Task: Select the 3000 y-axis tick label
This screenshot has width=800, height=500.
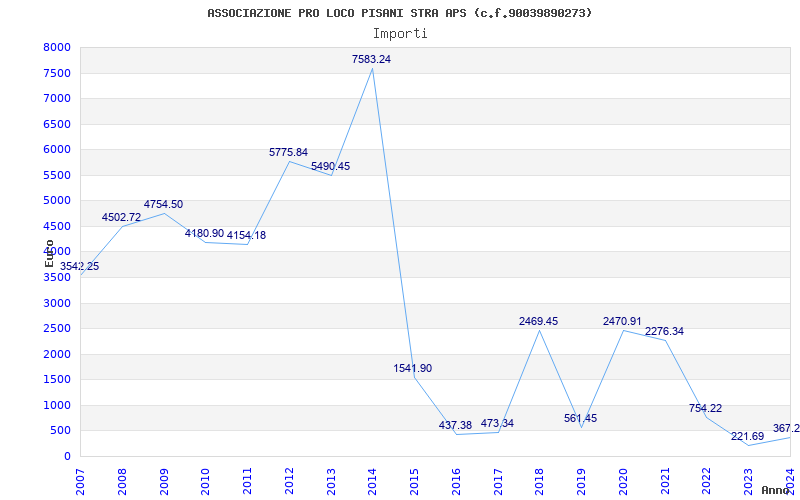Action: (57, 303)
